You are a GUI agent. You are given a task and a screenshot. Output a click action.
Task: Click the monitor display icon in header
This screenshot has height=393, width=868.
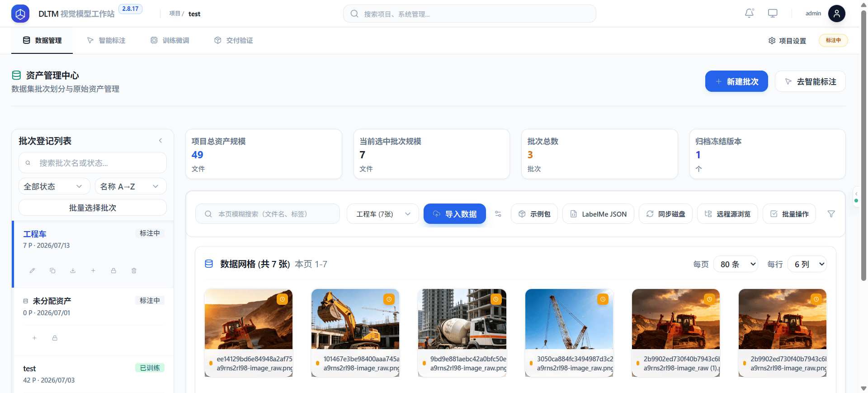(x=773, y=14)
